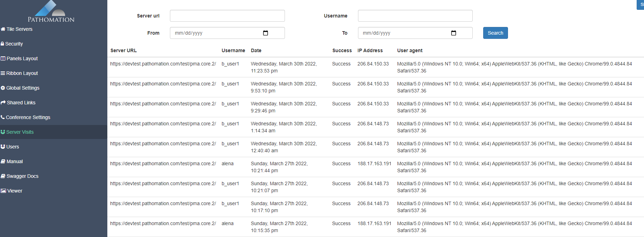Viewport: 644px width, 237px height.
Task: Click the Date column header
Action: (256, 50)
